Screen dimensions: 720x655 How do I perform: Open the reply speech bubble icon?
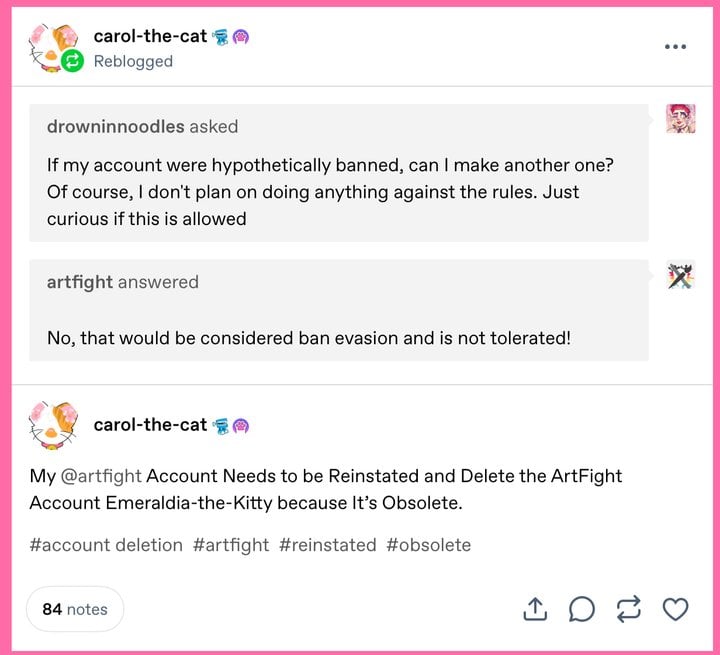[582, 608]
